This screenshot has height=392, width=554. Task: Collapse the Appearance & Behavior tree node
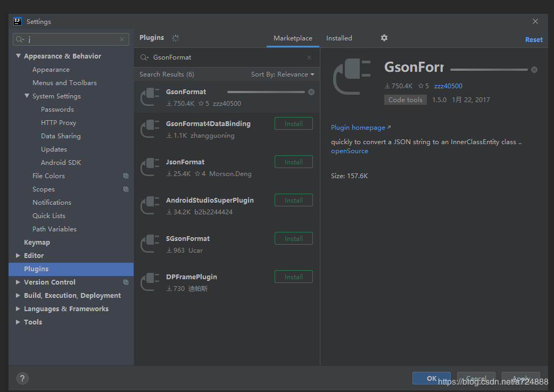coord(18,56)
